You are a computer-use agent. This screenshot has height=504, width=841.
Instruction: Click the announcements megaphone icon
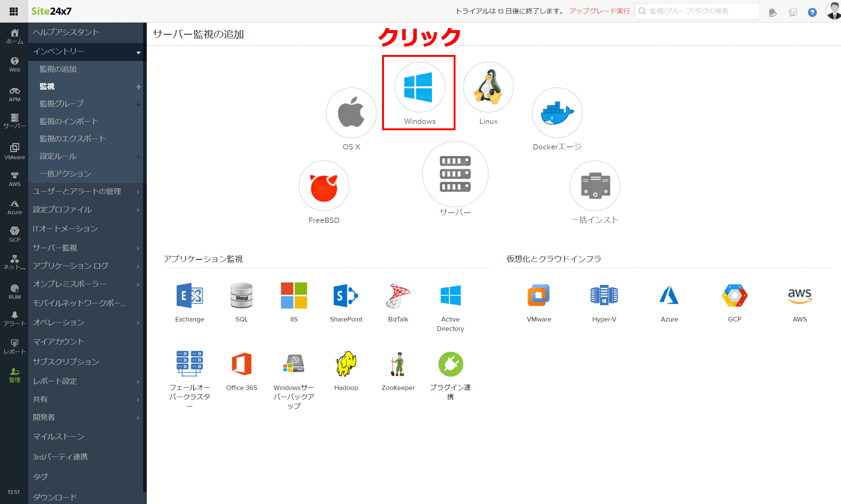point(772,12)
